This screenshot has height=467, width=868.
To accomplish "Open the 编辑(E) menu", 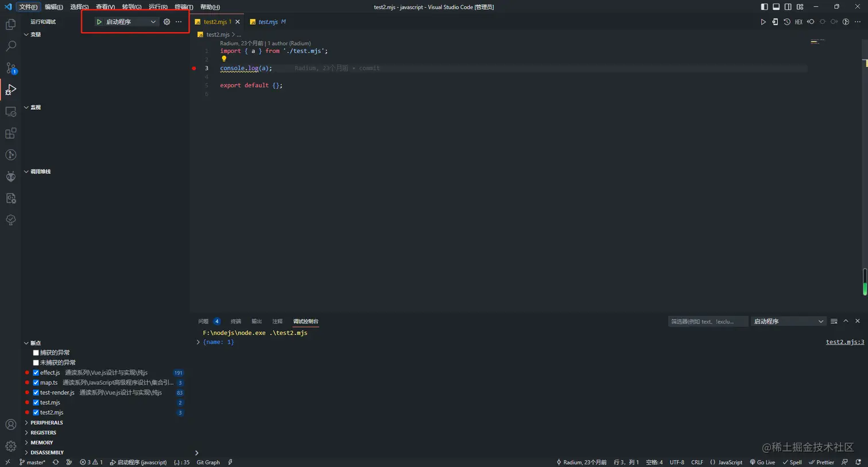I will click(54, 7).
